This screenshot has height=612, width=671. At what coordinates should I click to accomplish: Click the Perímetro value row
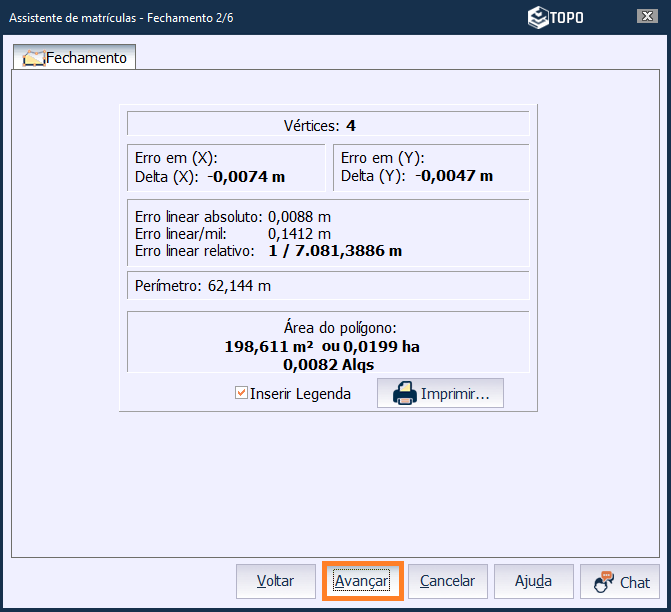pos(203,286)
